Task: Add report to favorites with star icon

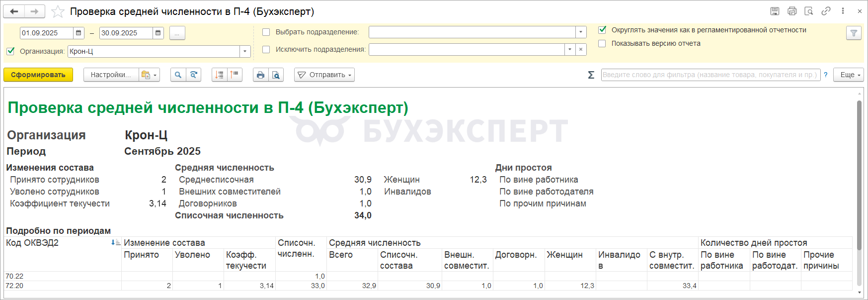Action: point(58,11)
